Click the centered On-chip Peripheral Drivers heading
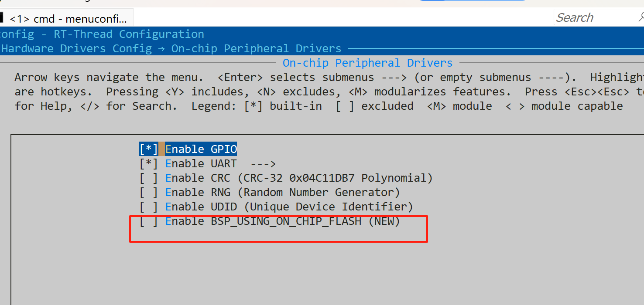Image resolution: width=644 pixels, height=305 pixels. pos(368,63)
